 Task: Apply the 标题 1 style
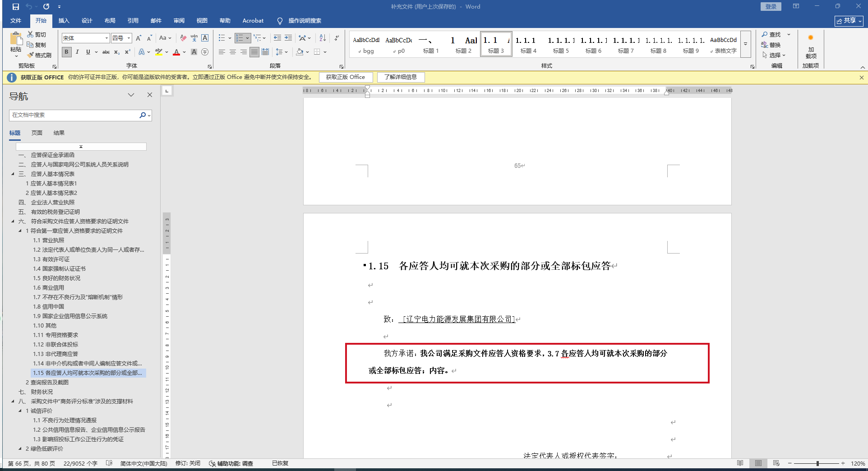431,44
